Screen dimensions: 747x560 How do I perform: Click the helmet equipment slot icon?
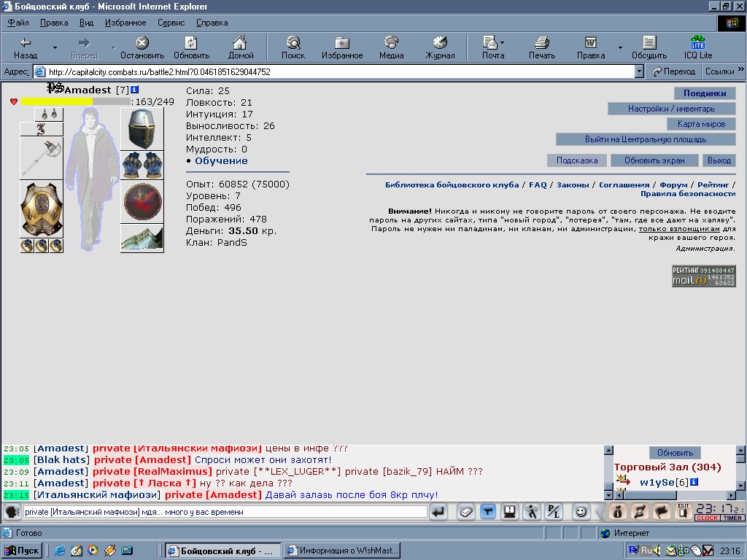point(142,129)
